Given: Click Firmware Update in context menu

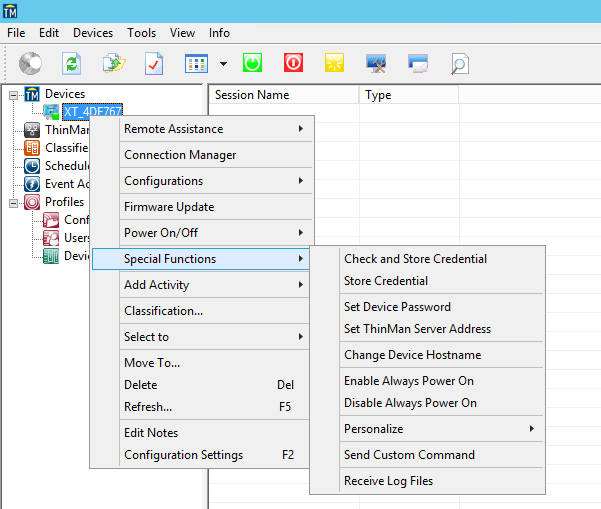Looking at the screenshot, I should coord(169,207).
